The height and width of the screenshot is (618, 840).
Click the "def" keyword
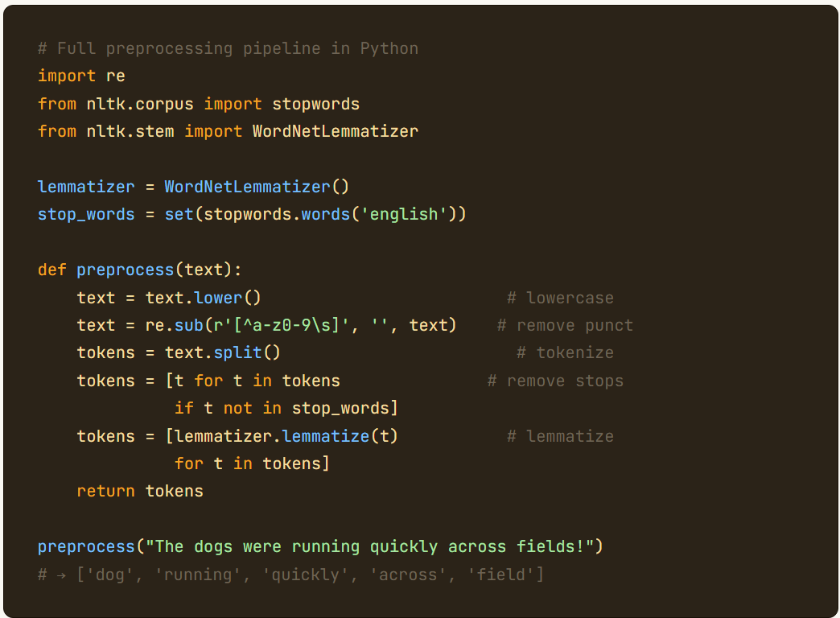[x=52, y=270]
